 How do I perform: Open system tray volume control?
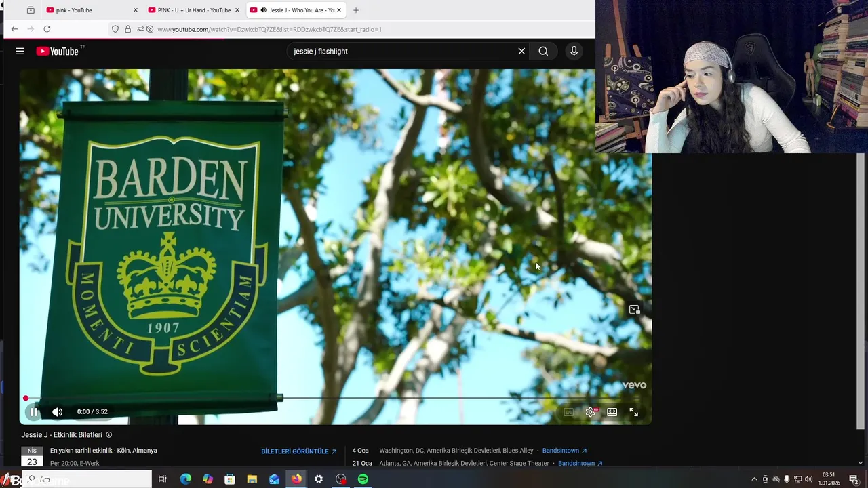coord(808,479)
